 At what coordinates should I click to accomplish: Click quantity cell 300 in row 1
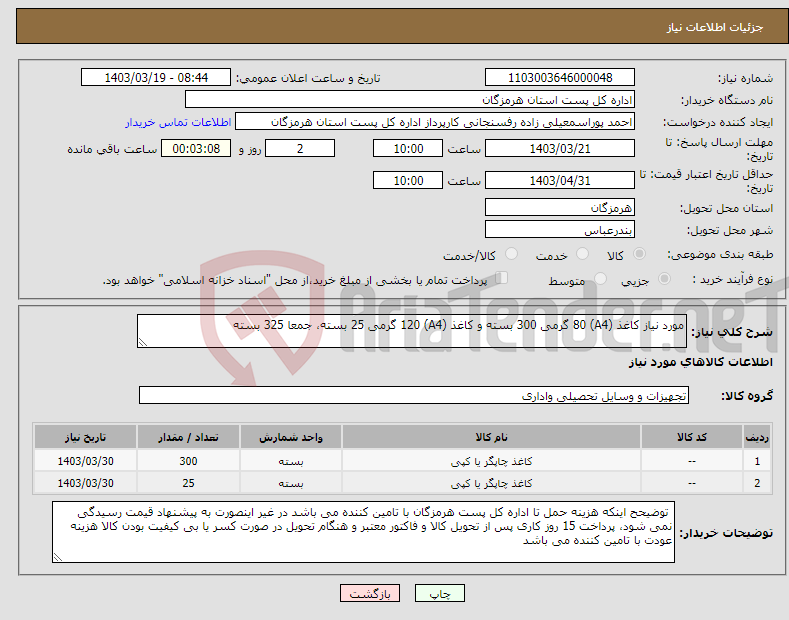tap(188, 461)
